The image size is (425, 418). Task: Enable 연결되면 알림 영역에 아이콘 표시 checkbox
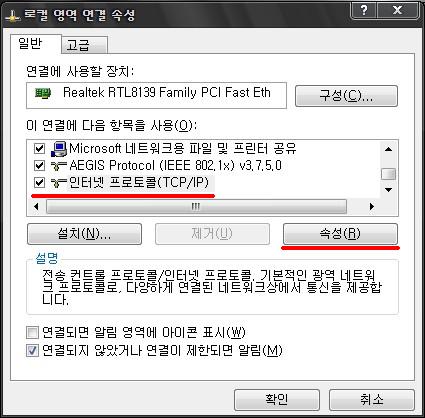[32, 332]
